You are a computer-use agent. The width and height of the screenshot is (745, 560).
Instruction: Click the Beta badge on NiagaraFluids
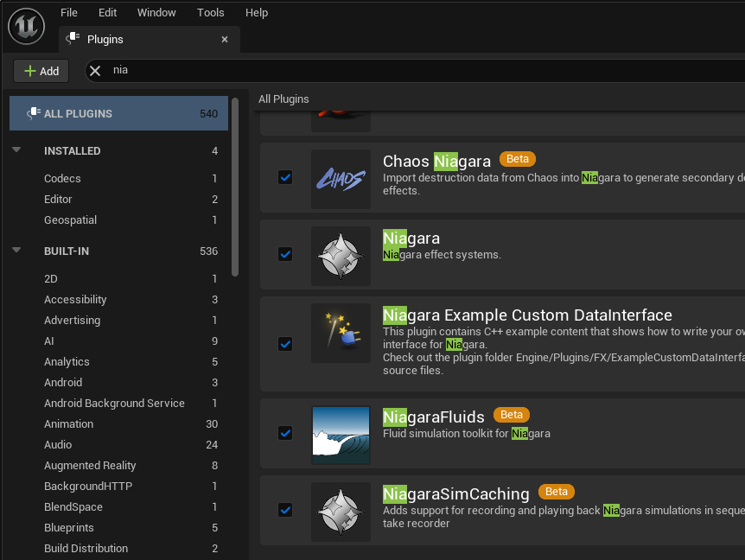pyautogui.click(x=512, y=415)
